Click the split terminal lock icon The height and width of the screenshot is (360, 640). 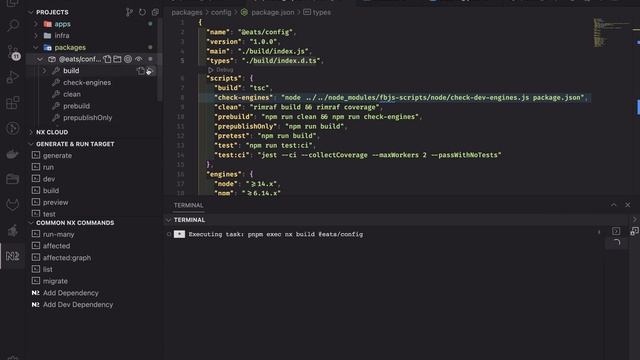pyautogui.click(x=634, y=231)
